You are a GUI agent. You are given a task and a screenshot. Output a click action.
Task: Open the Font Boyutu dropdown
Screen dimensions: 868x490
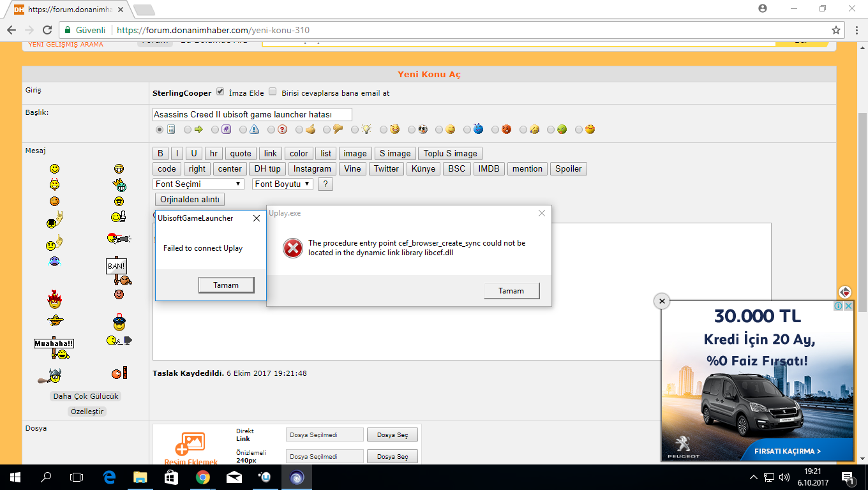[283, 184]
